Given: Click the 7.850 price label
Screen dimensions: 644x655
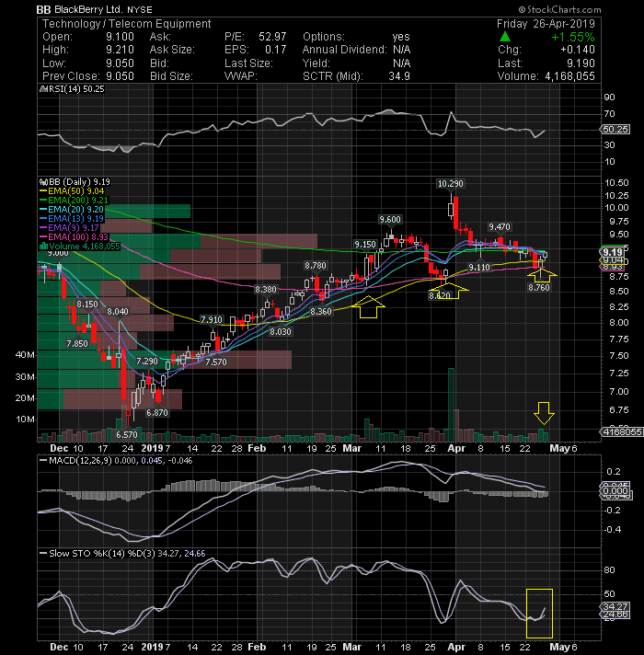Looking at the screenshot, I should click(77, 343).
